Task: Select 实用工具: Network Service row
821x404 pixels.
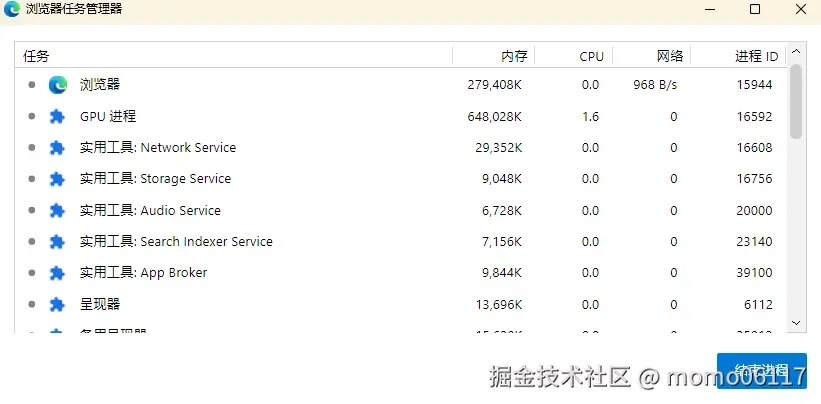Action: (x=401, y=148)
